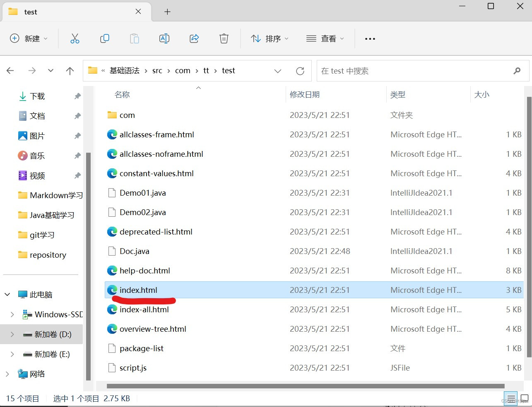Click the search field 在 test 中搜索
Image resolution: width=532 pixels, height=407 pixels.
pyautogui.click(x=423, y=71)
